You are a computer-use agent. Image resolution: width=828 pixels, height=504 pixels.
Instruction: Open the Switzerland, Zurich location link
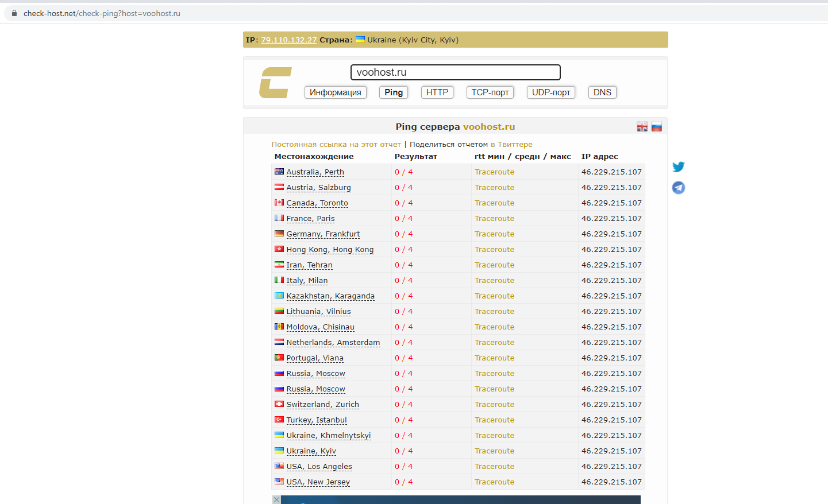click(x=323, y=405)
